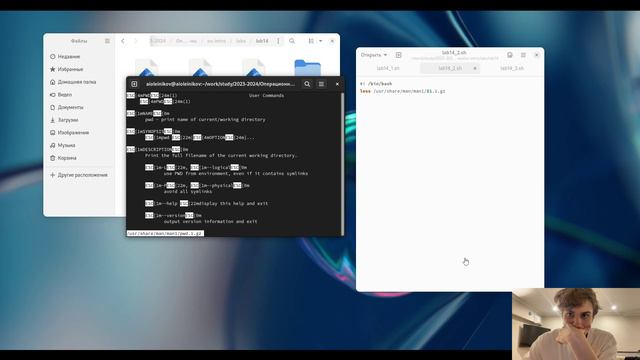Screen dimensions: 640x360
Task: Open the Документы folder in the sidebar
Action: 70,107
